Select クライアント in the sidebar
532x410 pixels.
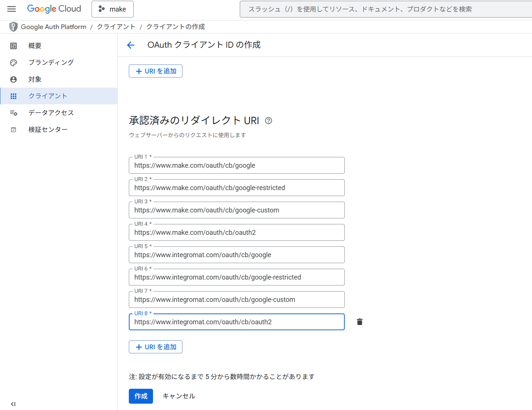click(59, 96)
